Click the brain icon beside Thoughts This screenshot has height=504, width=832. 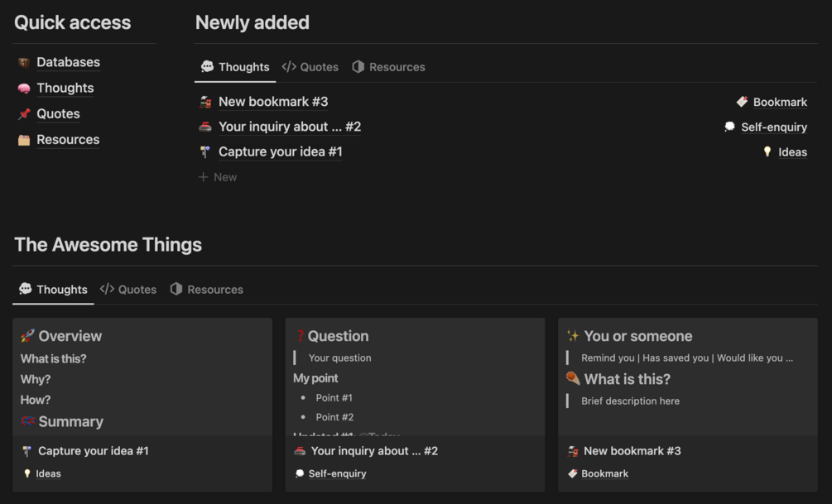[24, 89]
